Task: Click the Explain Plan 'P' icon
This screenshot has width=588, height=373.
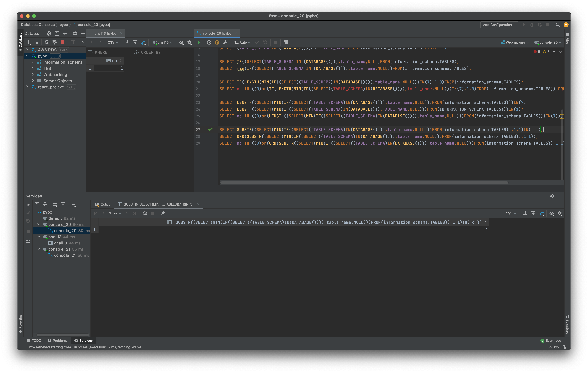Action: click(x=217, y=42)
